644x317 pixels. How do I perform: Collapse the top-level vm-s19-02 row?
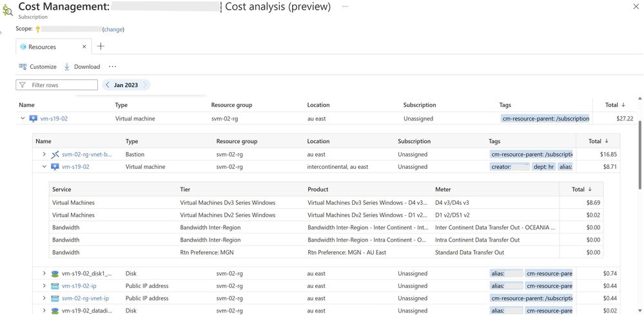click(23, 119)
